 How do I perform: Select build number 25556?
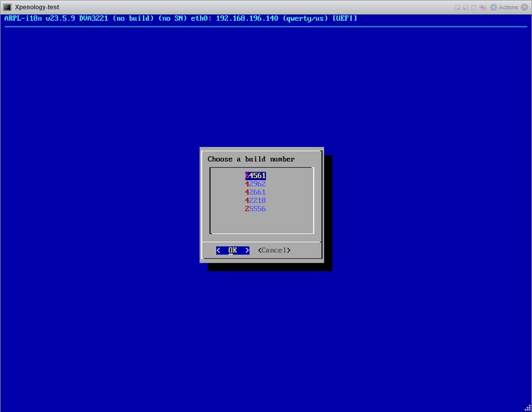pos(255,209)
